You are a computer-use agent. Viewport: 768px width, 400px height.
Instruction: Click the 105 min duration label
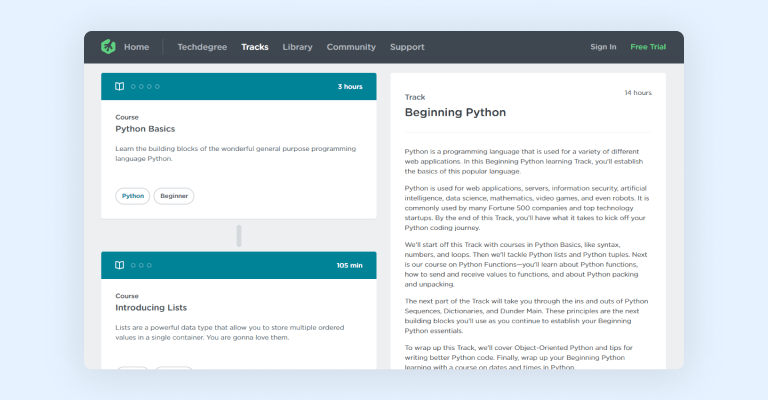tap(349, 265)
